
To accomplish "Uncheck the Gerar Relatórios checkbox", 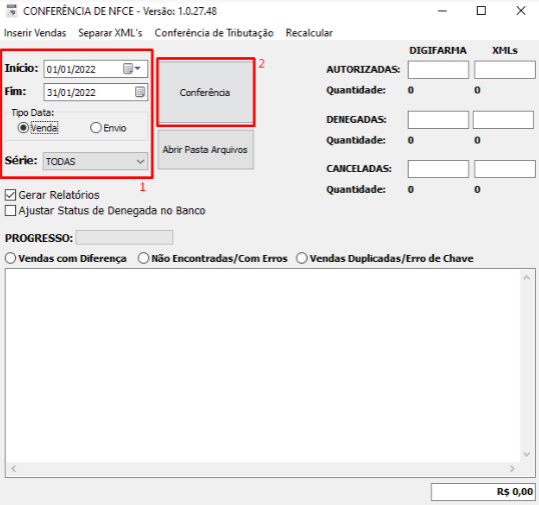I will [x=10, y=195].
